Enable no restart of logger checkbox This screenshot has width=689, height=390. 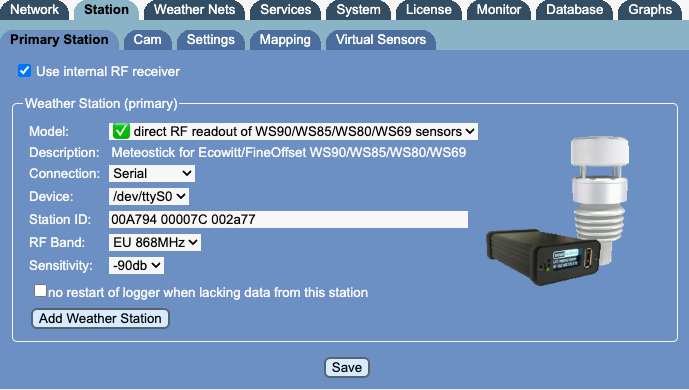tap(40, 290)
